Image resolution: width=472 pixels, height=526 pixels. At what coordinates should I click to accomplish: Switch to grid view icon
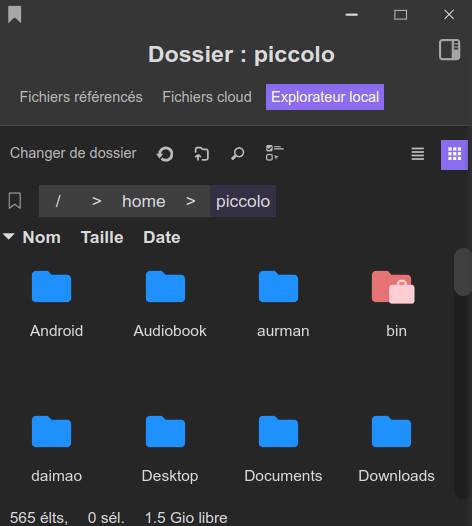click(454, 155)
